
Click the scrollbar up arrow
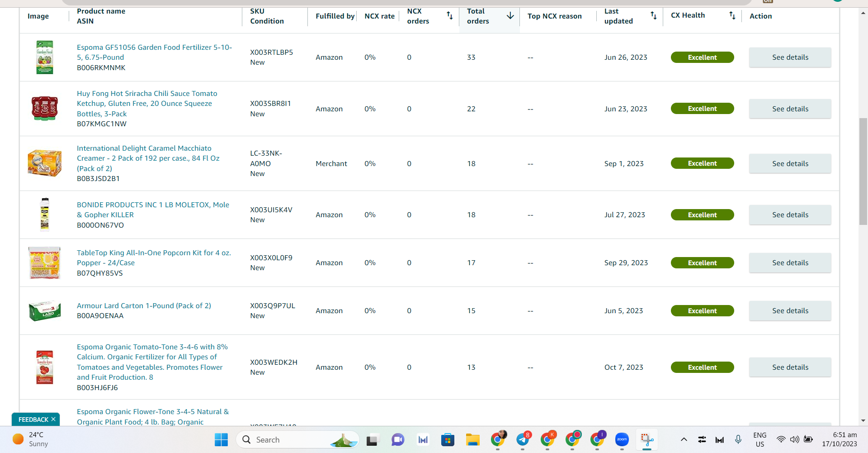pyautogui.click(x=863, y=13)
